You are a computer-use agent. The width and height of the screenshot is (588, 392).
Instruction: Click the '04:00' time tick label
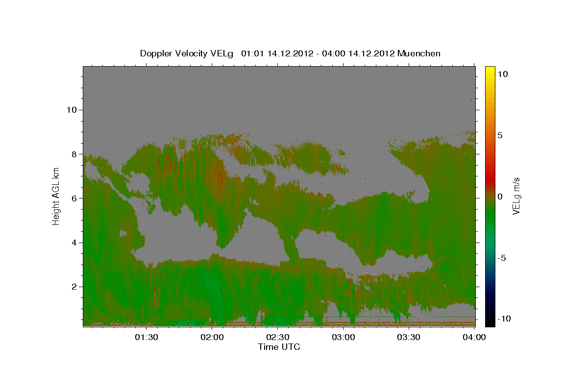(x=474, y=337)
